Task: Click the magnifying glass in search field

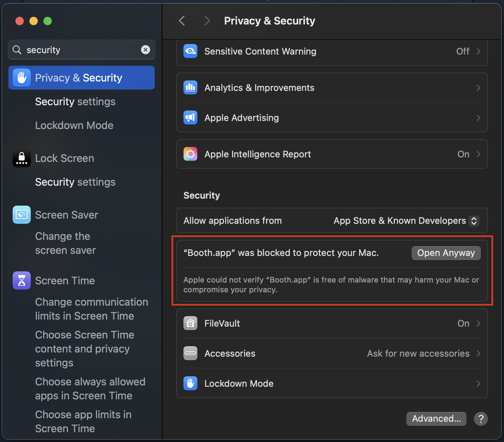Action: (x=17, y=50)
